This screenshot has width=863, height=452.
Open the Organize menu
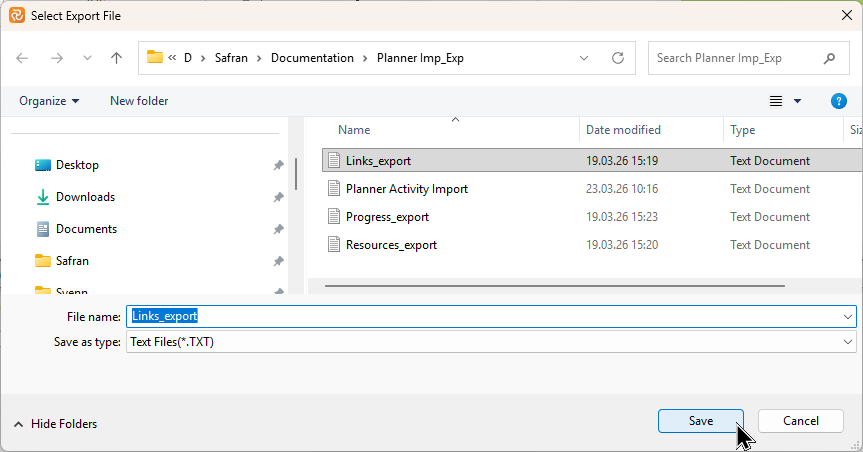pos(49,101)
